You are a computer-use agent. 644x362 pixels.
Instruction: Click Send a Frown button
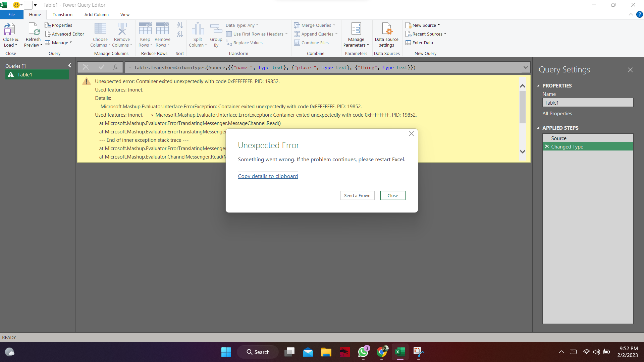(357, 195)
